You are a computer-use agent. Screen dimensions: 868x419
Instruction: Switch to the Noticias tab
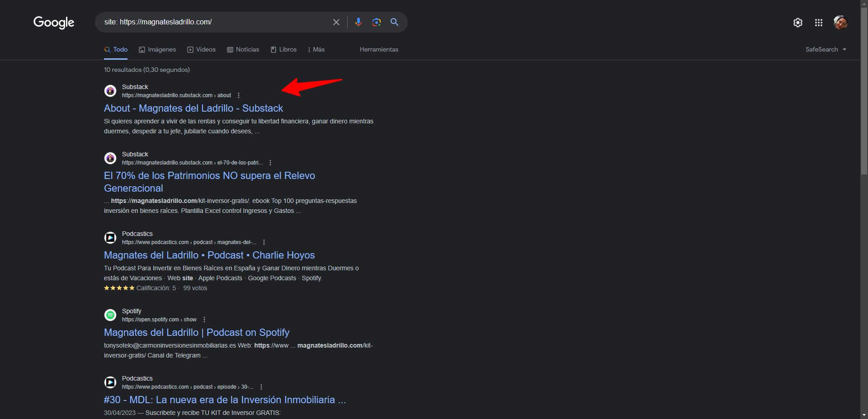pyautogui.click(x=243, y=50)
